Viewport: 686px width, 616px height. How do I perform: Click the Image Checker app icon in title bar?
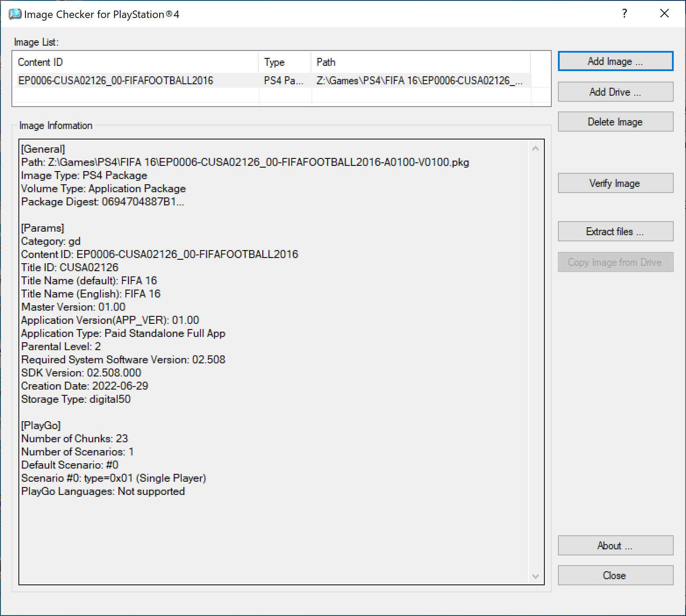tap(14, 14)
